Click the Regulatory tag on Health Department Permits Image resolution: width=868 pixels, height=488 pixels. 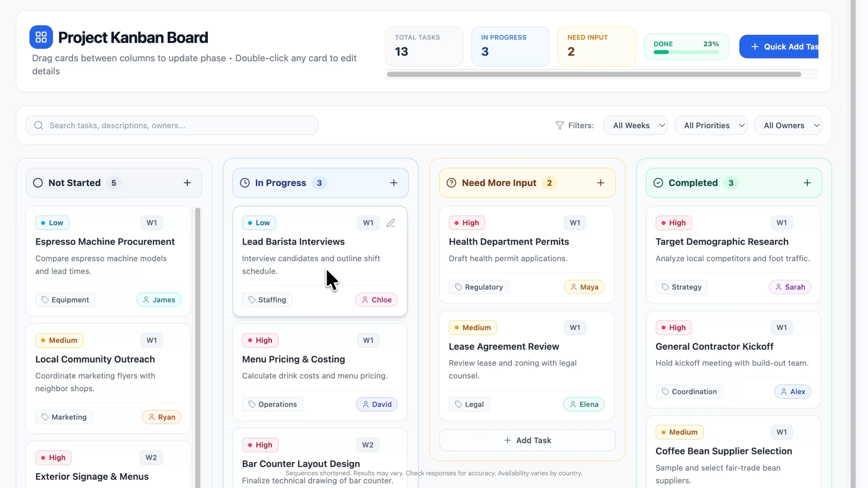pyautogui.click(x=479, y=287)
